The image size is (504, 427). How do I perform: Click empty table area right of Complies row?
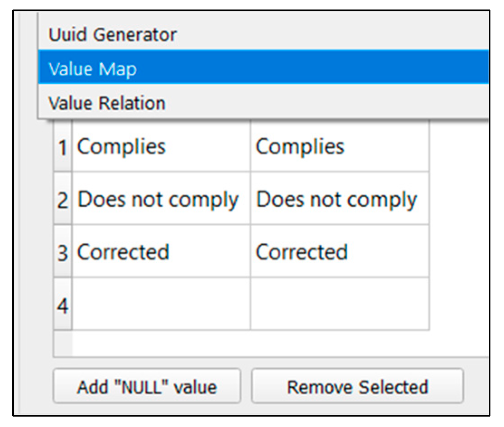(x=457, y=147)
